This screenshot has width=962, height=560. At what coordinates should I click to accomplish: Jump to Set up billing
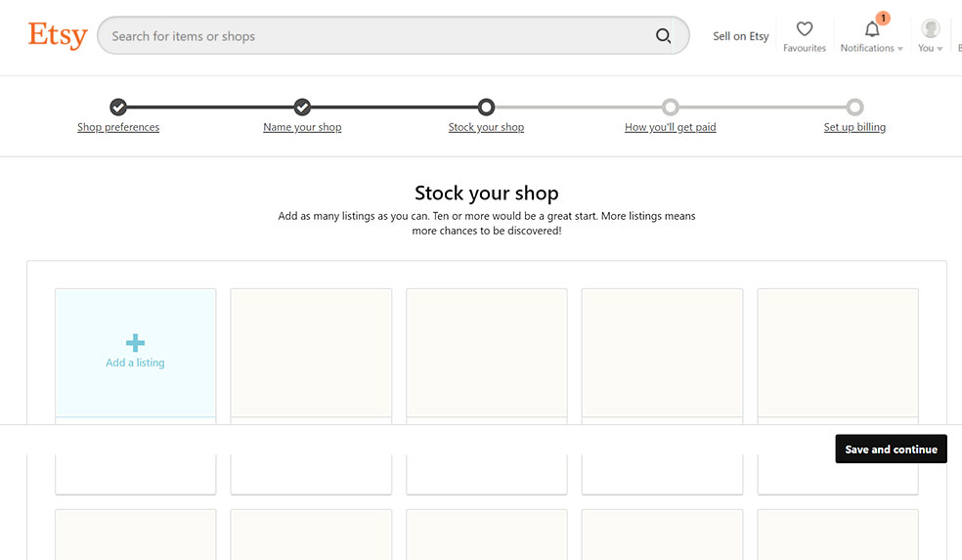coord(854,127)
